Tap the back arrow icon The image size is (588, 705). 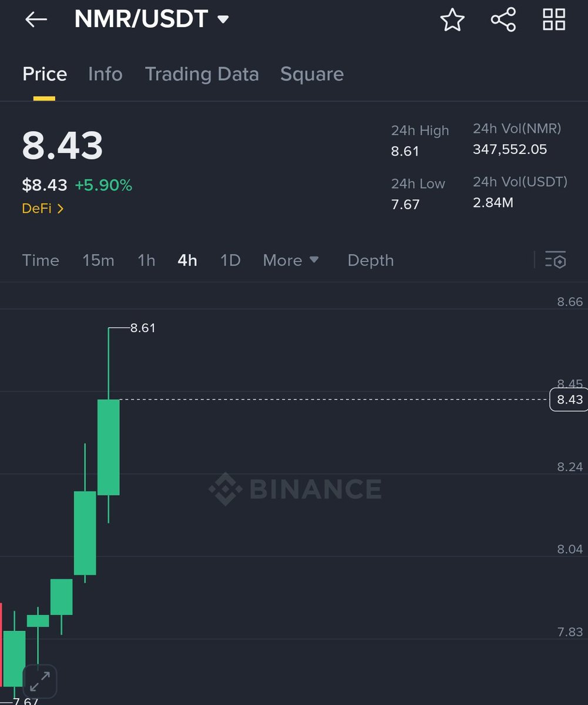tap(36, 19)
